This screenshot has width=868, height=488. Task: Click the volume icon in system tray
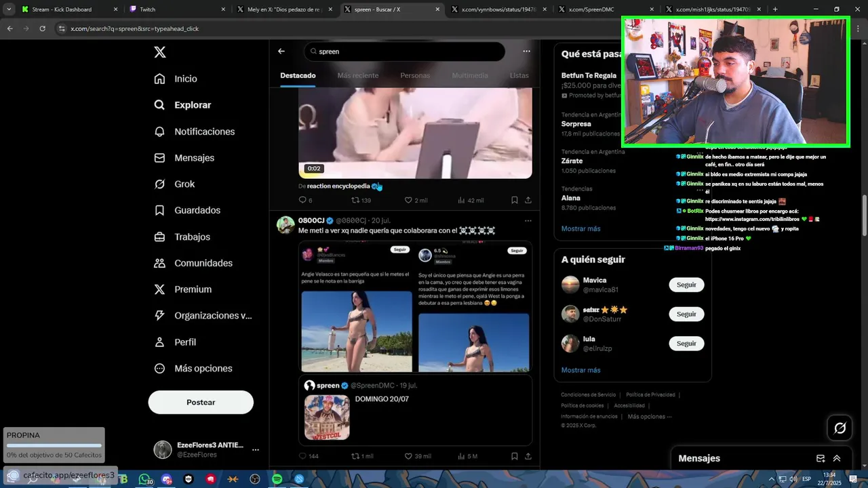793,479
